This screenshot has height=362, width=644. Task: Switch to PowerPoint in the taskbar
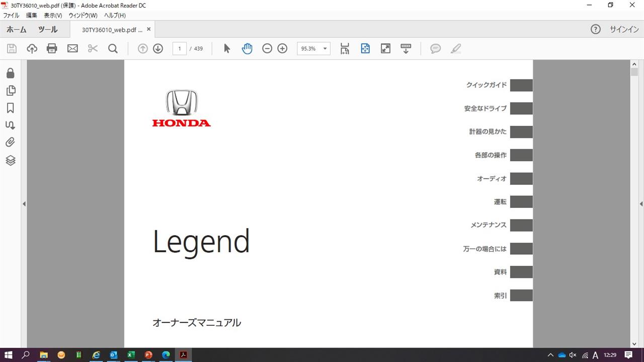(x=148, y=355)
